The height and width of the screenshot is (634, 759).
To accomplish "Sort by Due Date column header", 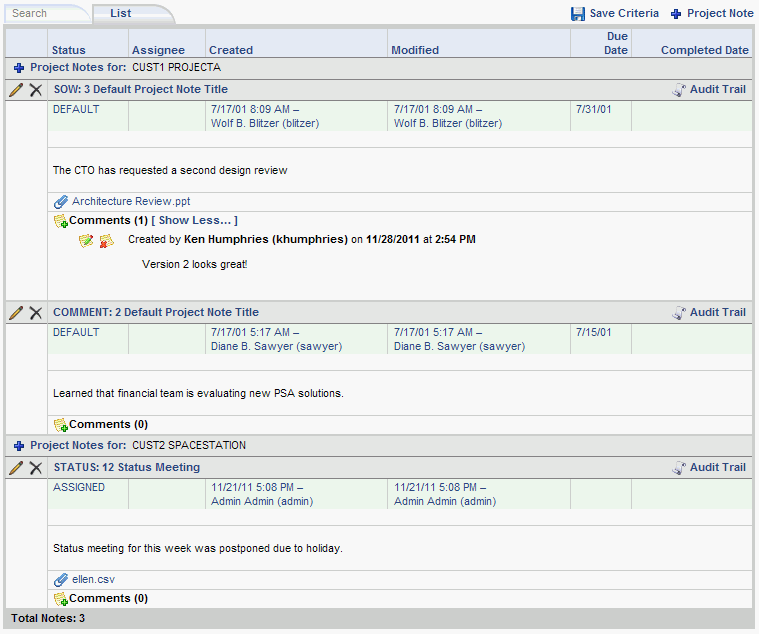I will (615, 43).
